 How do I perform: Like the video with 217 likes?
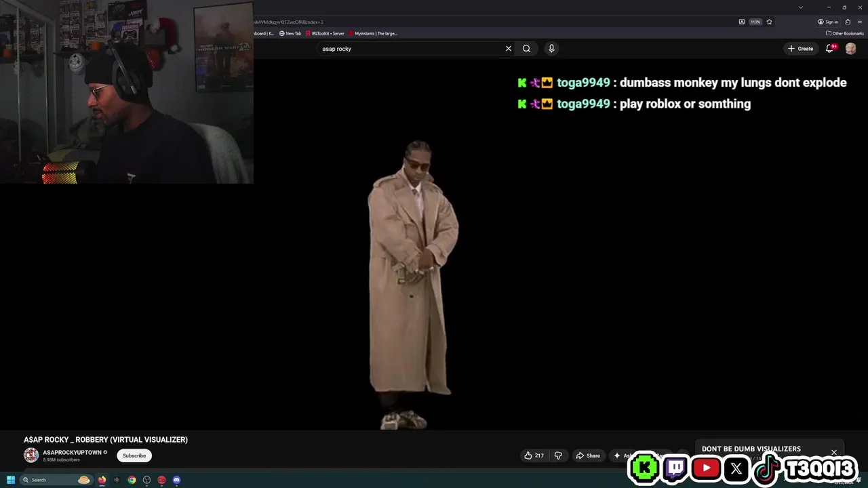pos(534,455)
